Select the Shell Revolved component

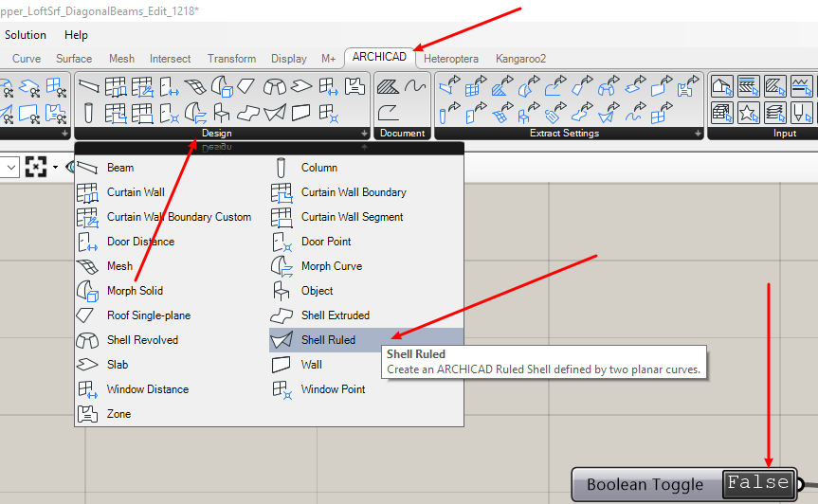[142, 340]
